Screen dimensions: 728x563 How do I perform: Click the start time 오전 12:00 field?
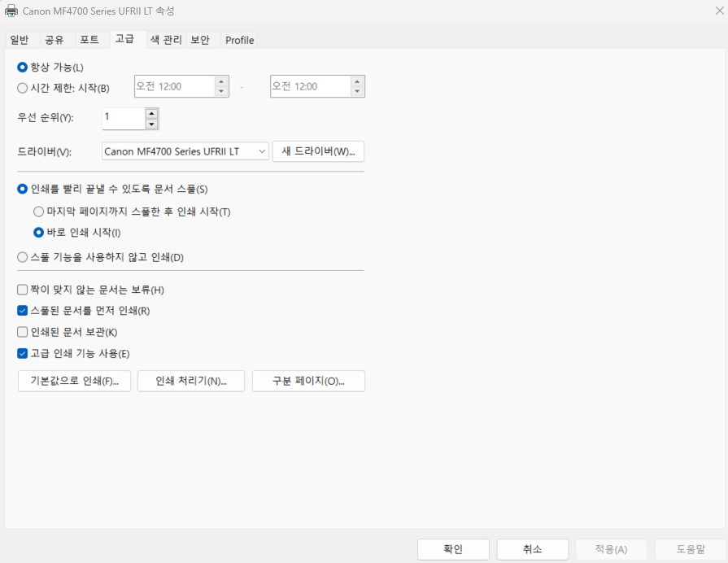[175, 86]
